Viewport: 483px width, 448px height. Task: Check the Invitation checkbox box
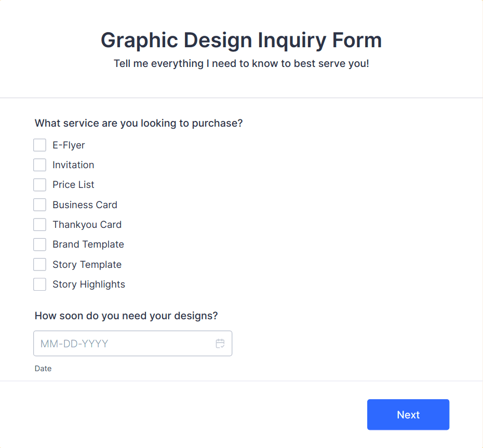coord(40,165)
